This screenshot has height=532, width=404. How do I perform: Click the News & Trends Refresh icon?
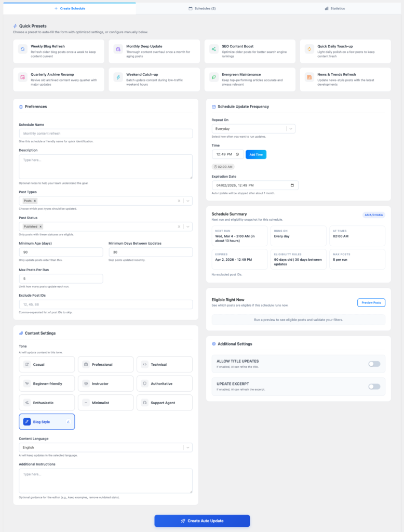click(309, 77)
